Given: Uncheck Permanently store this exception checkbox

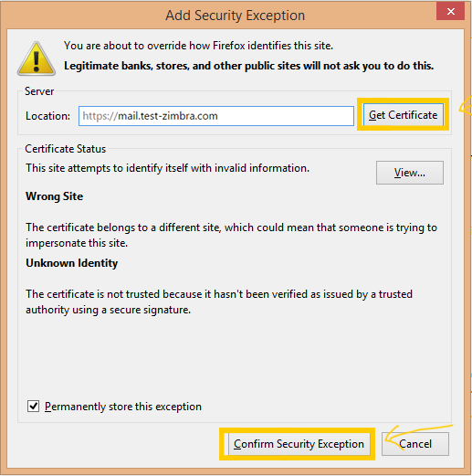Looking at the screenshot, I should pos(33,407).
